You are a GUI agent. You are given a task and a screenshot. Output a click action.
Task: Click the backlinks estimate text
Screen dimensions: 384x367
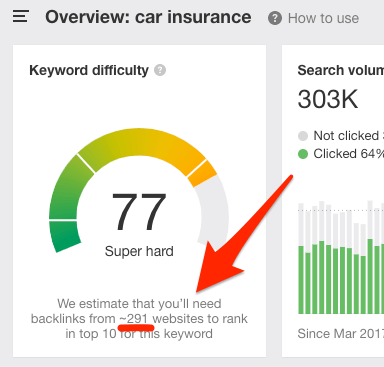click(x=139, y=319)
